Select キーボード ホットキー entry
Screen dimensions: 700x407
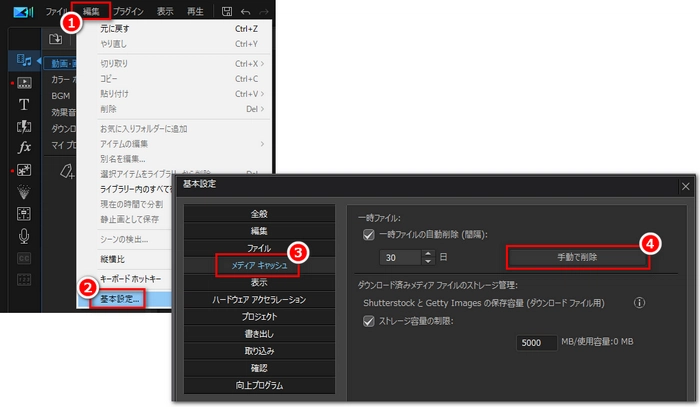pyautogui.click(x=130, y=279)
